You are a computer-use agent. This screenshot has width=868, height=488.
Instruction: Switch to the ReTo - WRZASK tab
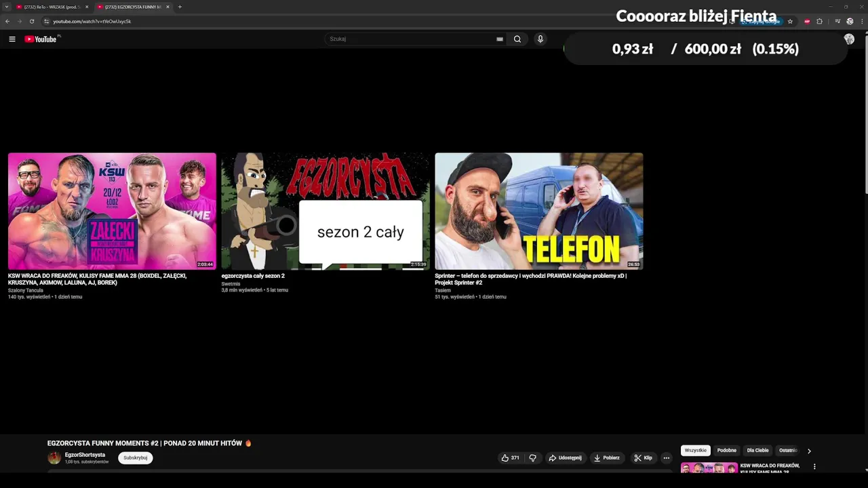[x=52, y=7]
